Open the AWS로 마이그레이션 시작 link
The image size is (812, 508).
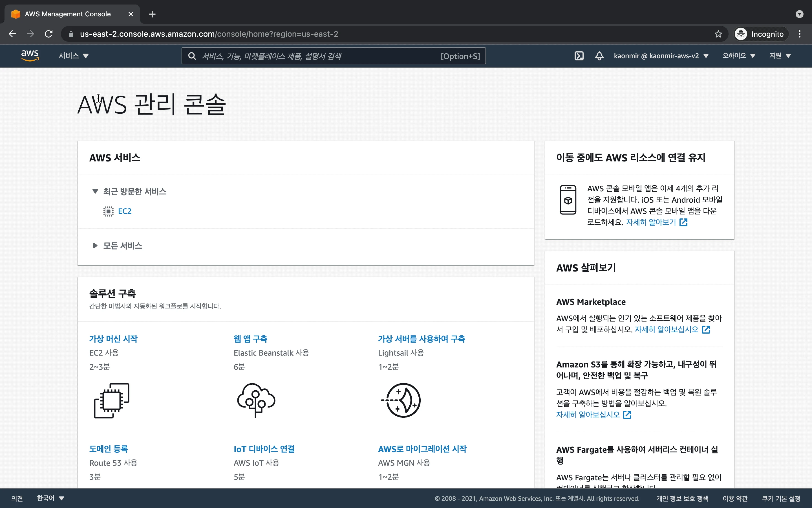422,449
